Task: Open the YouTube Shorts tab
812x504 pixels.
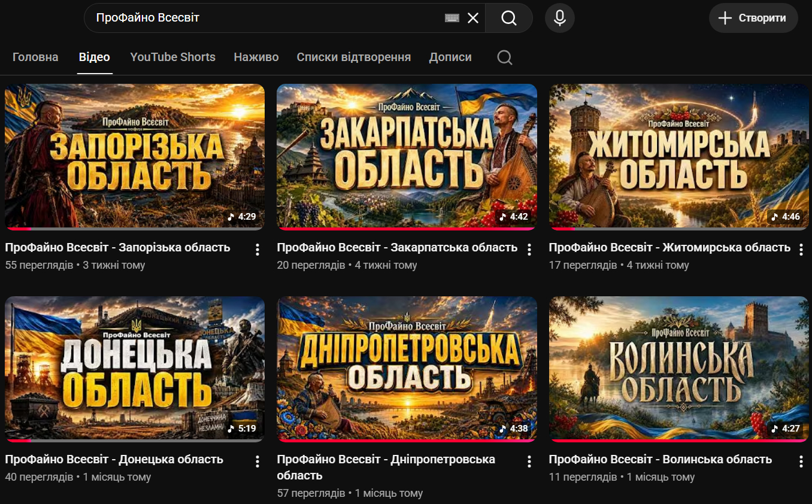Action: (173, 57)
